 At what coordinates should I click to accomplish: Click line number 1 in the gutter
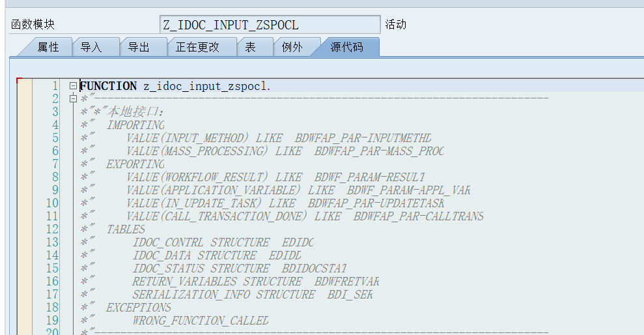coord(55,86)
